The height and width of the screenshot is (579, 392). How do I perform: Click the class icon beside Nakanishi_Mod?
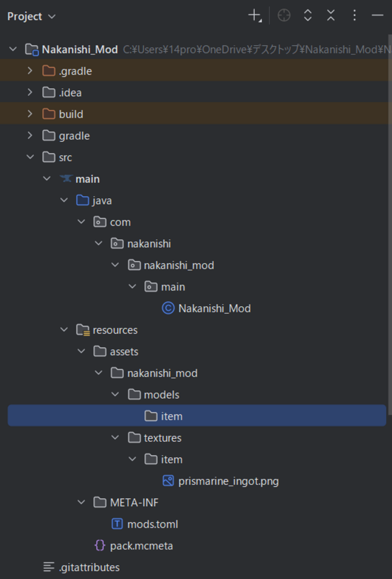coord(168,308)
